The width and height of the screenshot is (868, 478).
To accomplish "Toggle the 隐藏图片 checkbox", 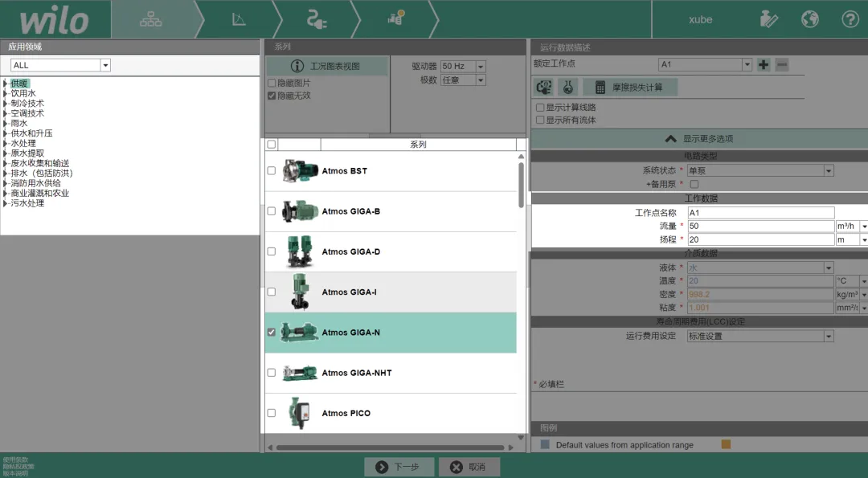I will tap(272, 83).
